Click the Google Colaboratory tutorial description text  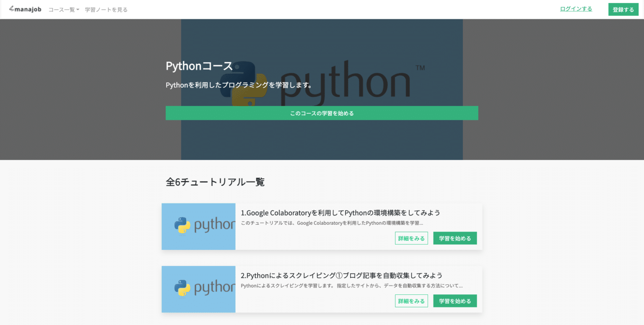(332, 223)
